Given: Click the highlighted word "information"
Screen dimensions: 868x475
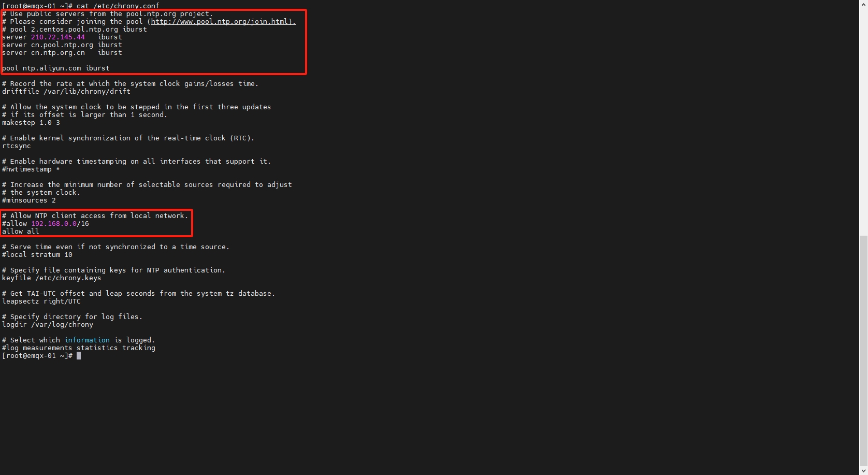Looking at the screenshot, I should click(x=87, y=340).
